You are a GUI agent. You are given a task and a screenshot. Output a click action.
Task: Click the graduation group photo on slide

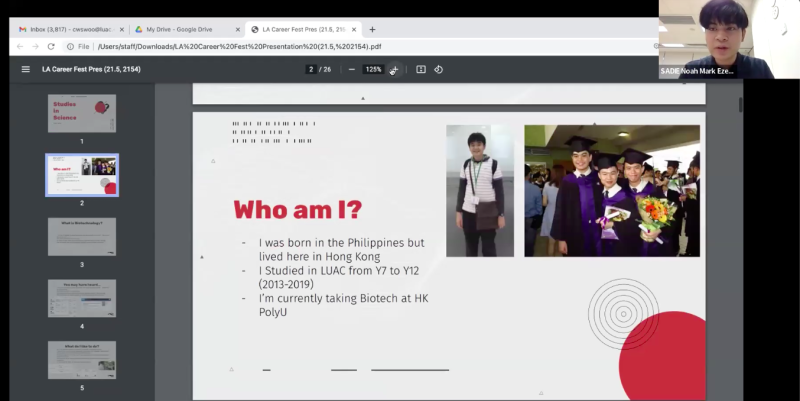[612, 191]
